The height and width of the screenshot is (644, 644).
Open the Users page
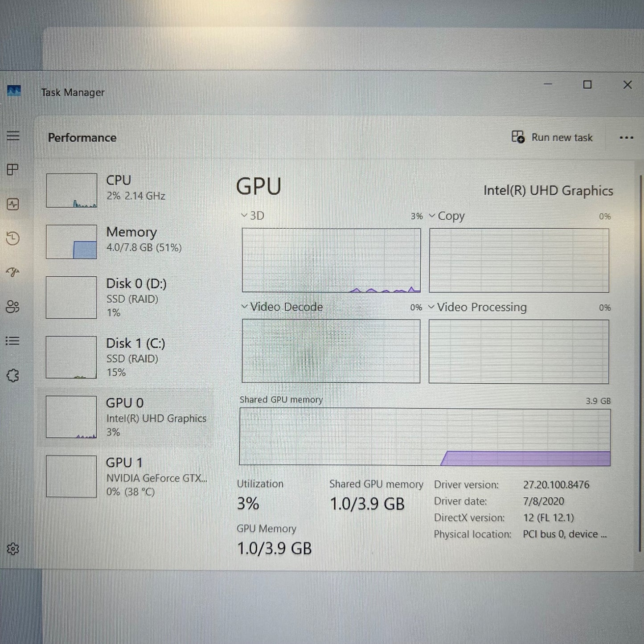point(12,307)
